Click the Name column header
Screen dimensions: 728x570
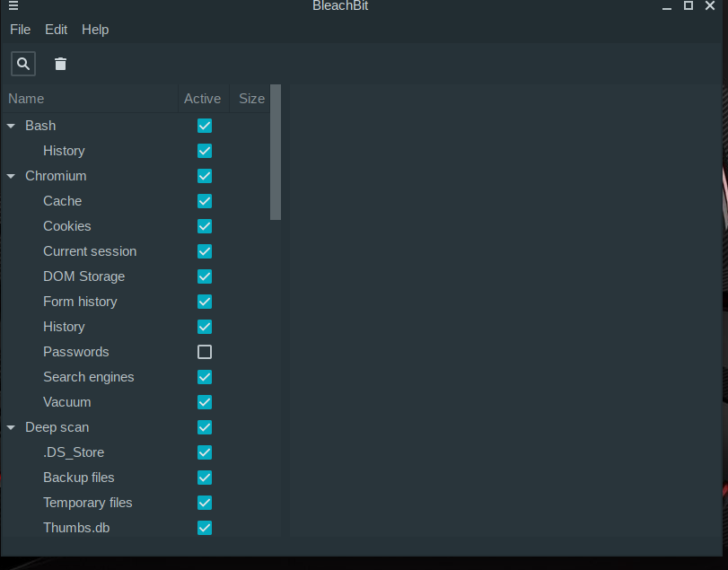click(90, 99)
